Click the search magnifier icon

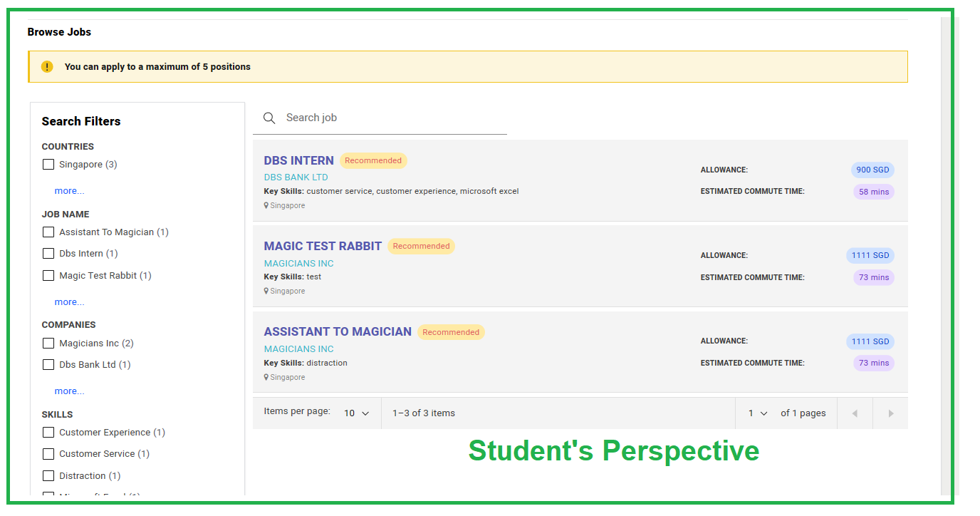click(269, 118)
